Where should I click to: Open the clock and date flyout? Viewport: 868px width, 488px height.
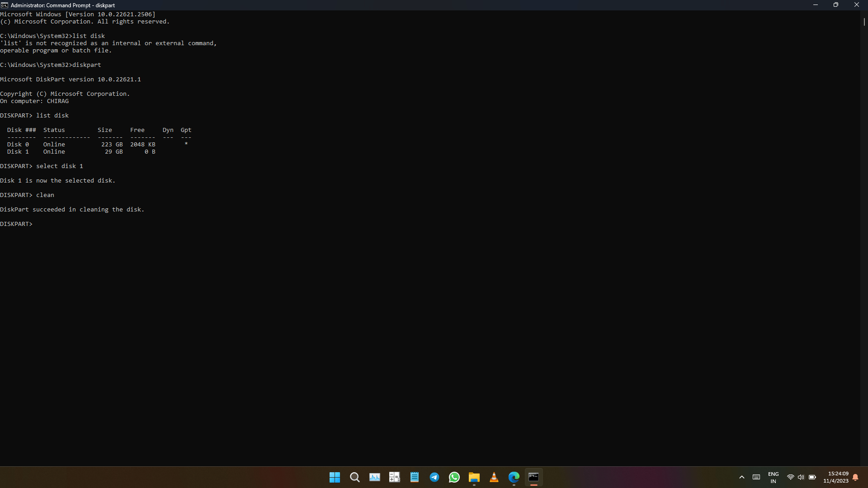tap(836, 477)
